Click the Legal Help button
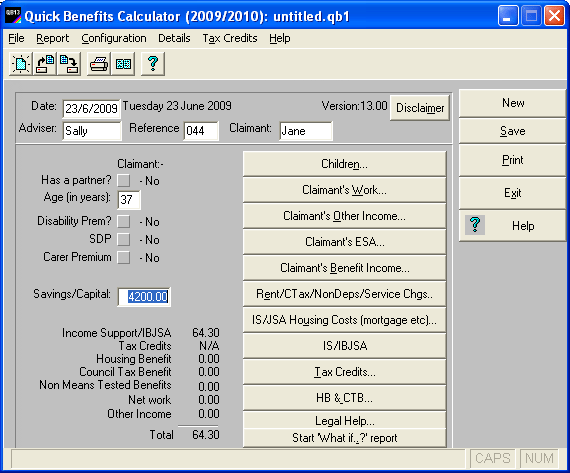Screen dimensions: 570x473 [344, 420]
